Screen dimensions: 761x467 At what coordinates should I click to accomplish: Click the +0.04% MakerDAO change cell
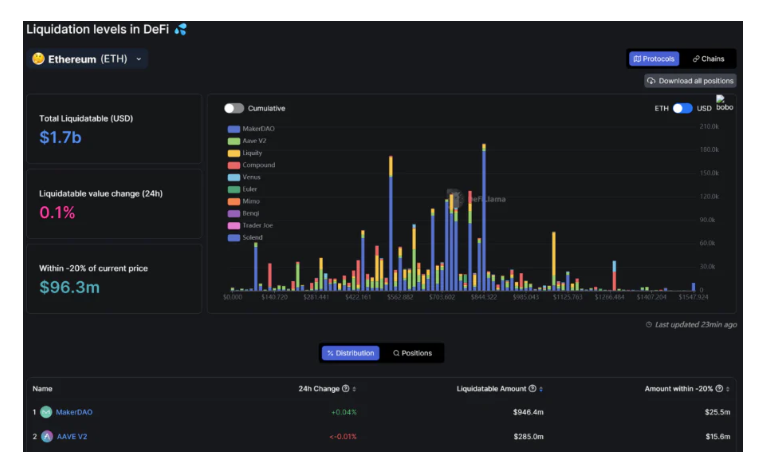(x=344, y=412)
